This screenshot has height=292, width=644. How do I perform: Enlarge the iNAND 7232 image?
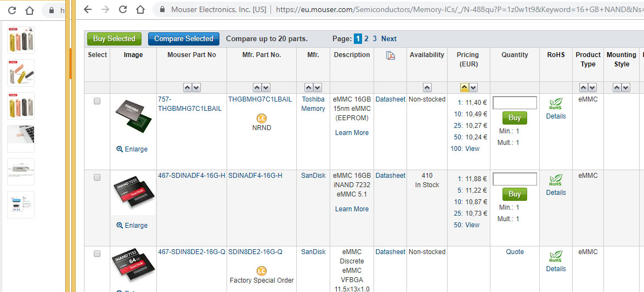(132, 226)
